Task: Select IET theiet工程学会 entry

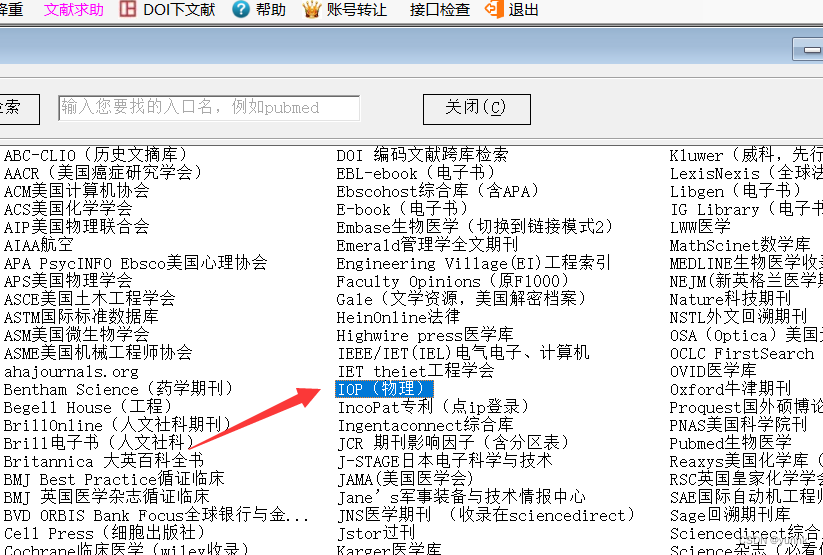Action: 416,371
